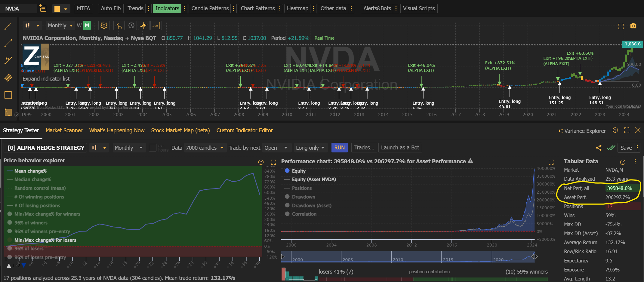Select the rectangle drawing tool
The image size is (644, 282).
(x=8, y=95)
